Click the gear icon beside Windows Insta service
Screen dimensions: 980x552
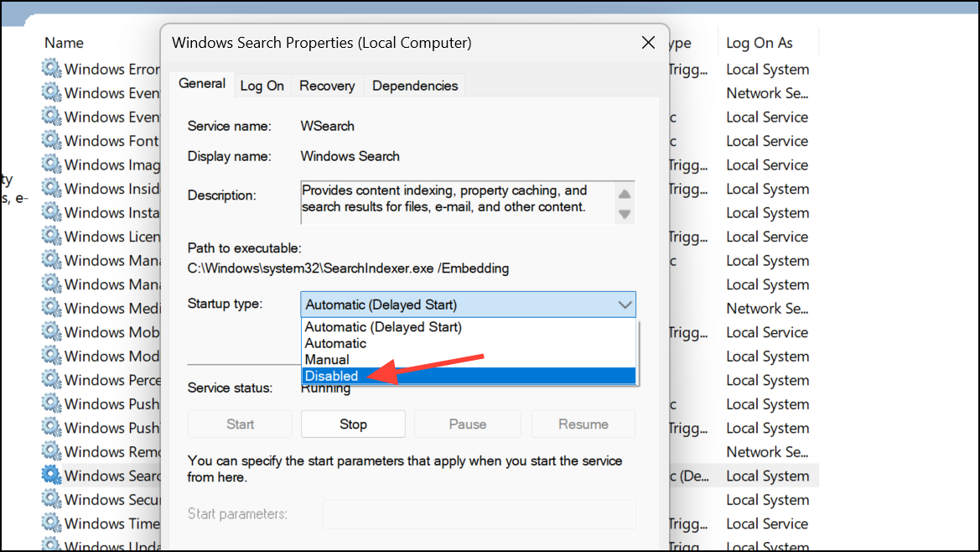pos(51,212)
